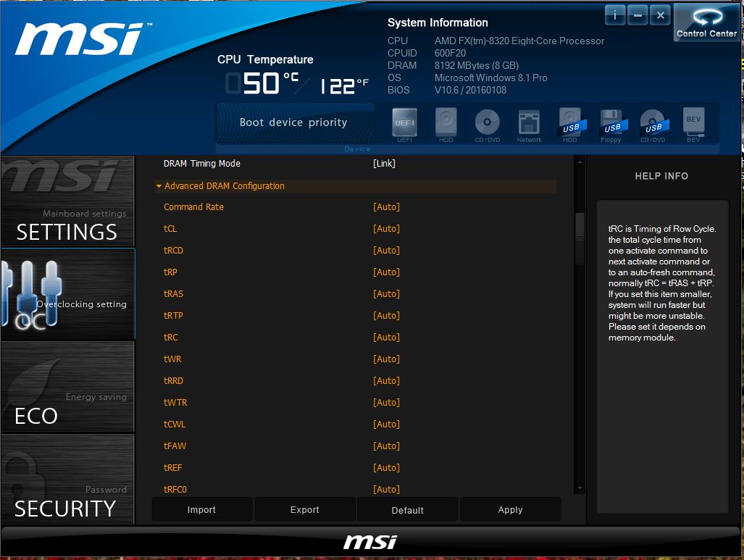
Task: Click the Boot device priority label
Action: pyautogui.click(x=293, y=122)
